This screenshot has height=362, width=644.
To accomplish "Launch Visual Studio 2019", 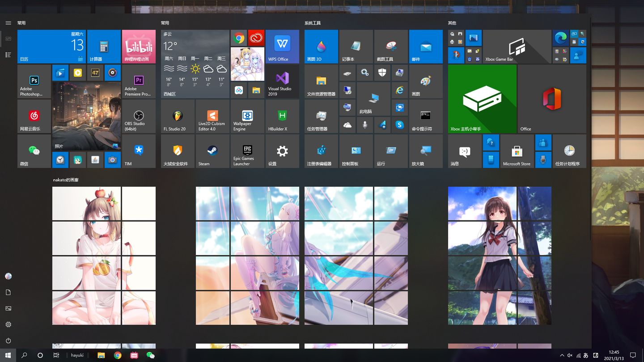I will (x=282, y=81).
